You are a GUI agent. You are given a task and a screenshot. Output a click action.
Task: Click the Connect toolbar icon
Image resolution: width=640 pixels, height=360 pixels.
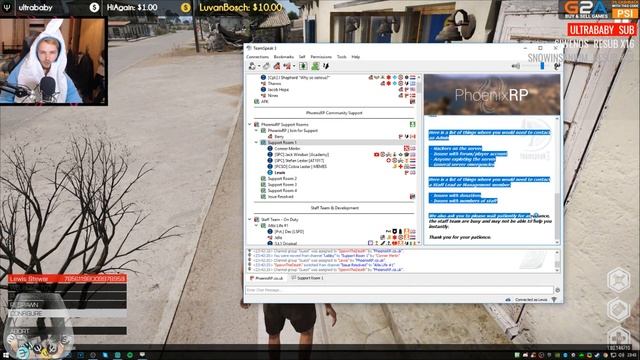252,66
